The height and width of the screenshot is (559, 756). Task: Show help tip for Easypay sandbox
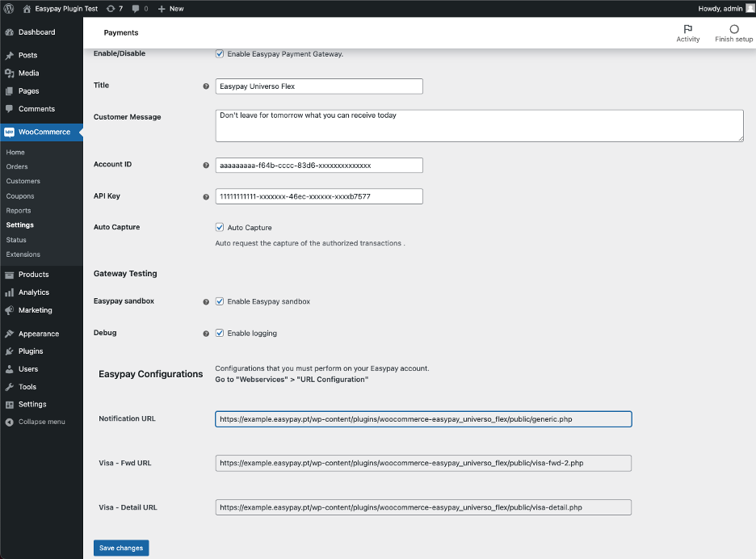[x=206, y=302]
